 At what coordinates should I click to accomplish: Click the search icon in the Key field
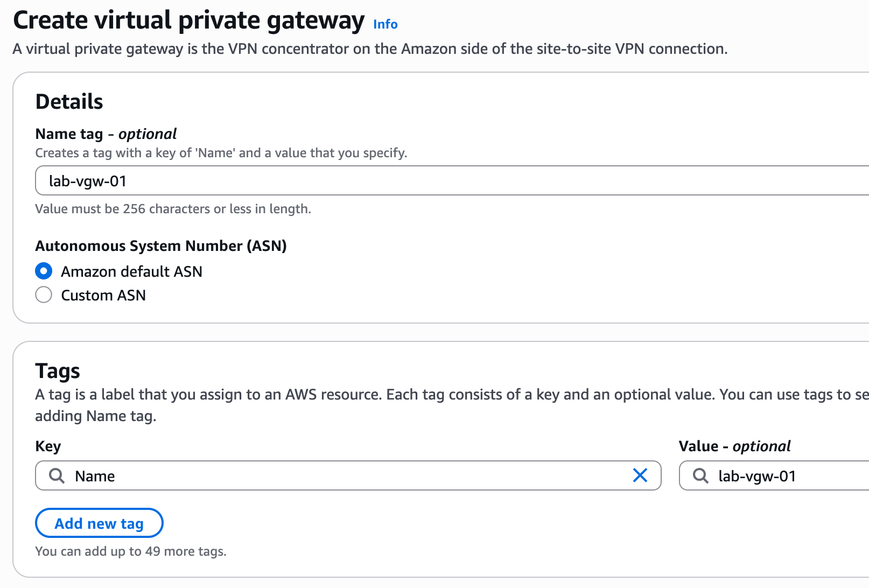(x=57, y=475)
